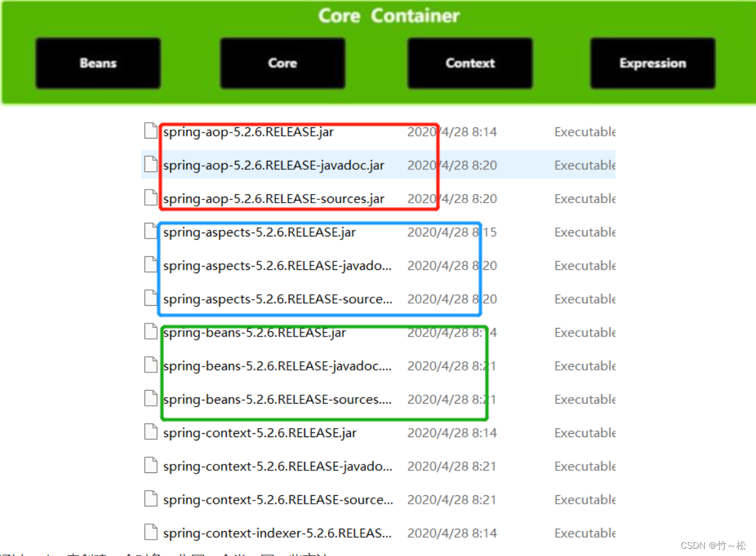
Task: Click the Core module box
Action: click(282, 63)
